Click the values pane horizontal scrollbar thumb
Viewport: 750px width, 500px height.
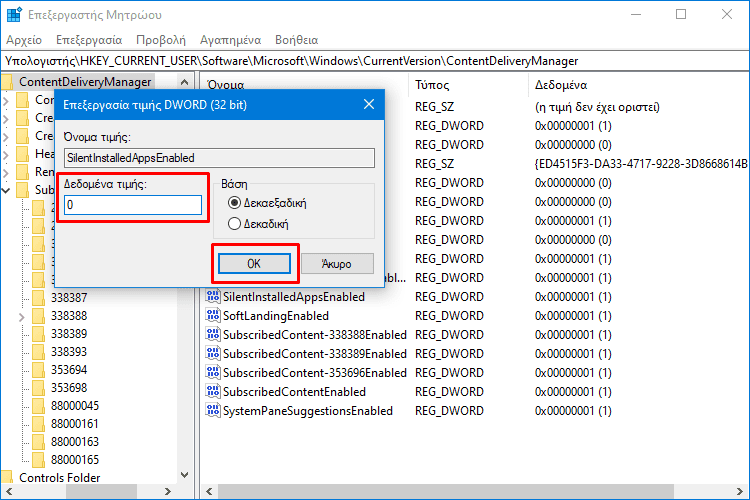pyautogui.click(x=446, y=491)
